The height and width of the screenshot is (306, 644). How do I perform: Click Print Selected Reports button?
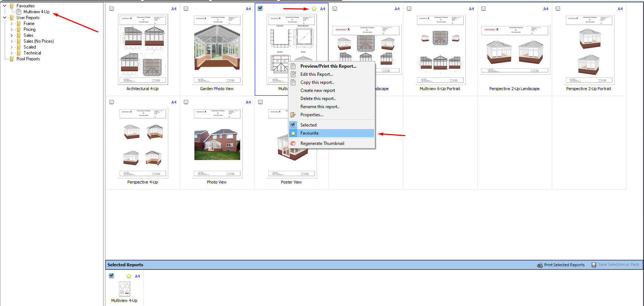coord(561,265)
